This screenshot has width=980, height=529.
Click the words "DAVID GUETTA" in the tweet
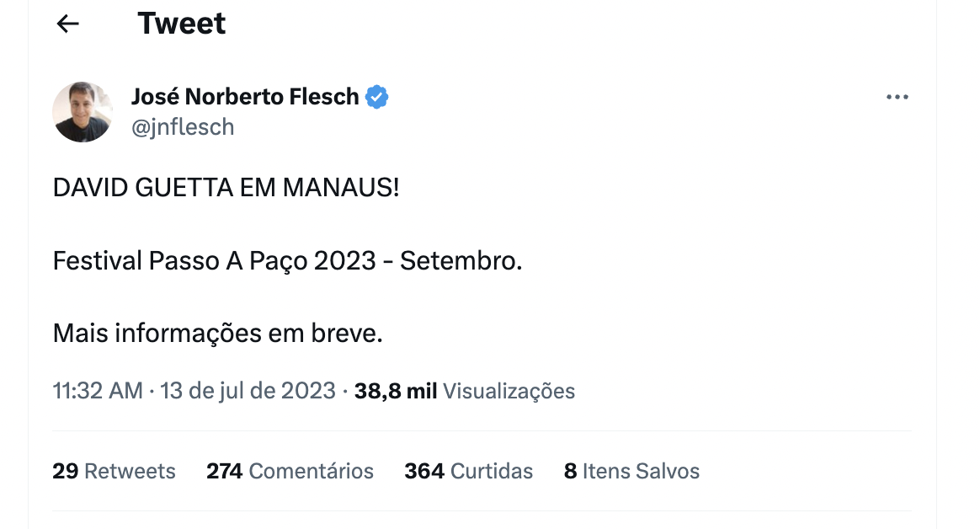tap(146, 188)
